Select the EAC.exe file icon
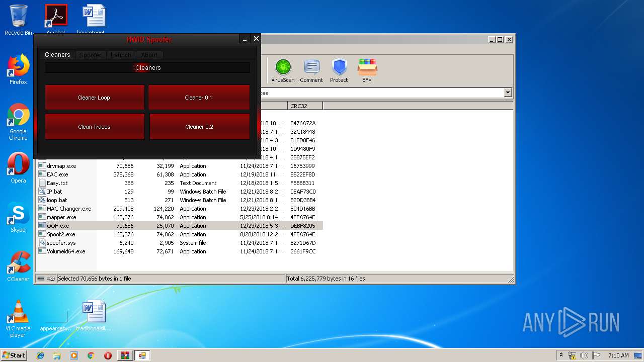The image size is (644, 362). pyautogui.click(x=43, y=174)
